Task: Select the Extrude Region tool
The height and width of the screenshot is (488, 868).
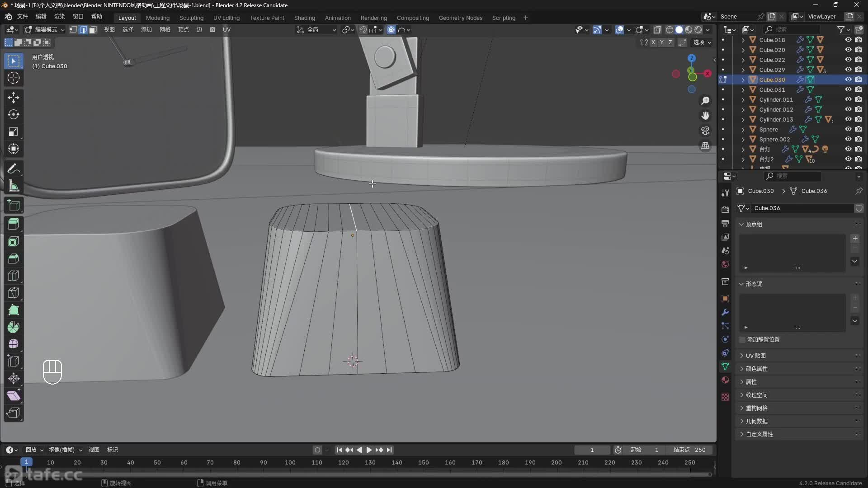Action: tap(14, 225)
